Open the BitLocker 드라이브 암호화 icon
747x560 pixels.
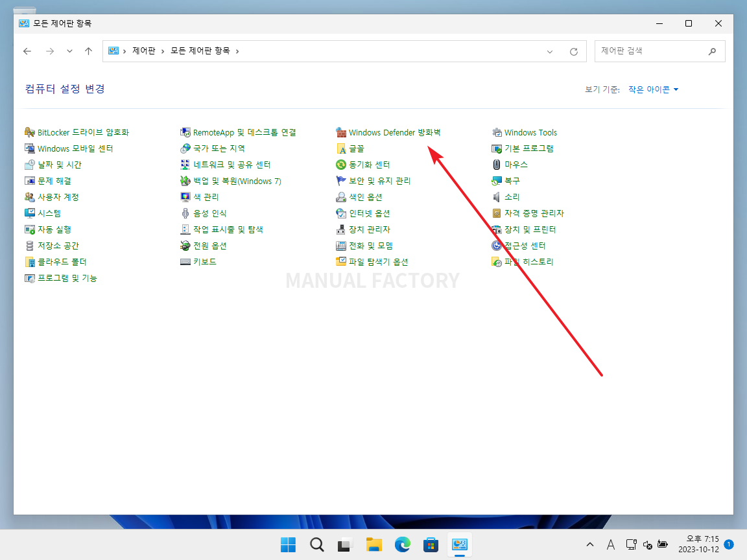[30, 132]
